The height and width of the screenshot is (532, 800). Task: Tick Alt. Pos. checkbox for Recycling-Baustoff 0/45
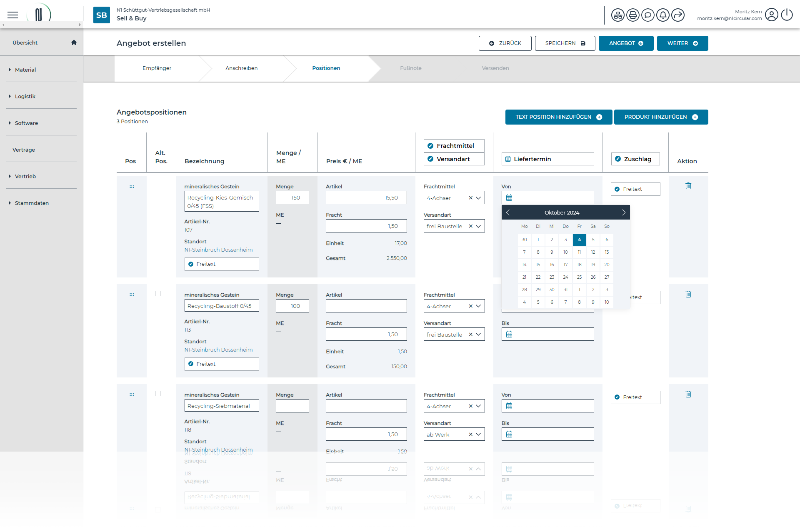point(157,294)
